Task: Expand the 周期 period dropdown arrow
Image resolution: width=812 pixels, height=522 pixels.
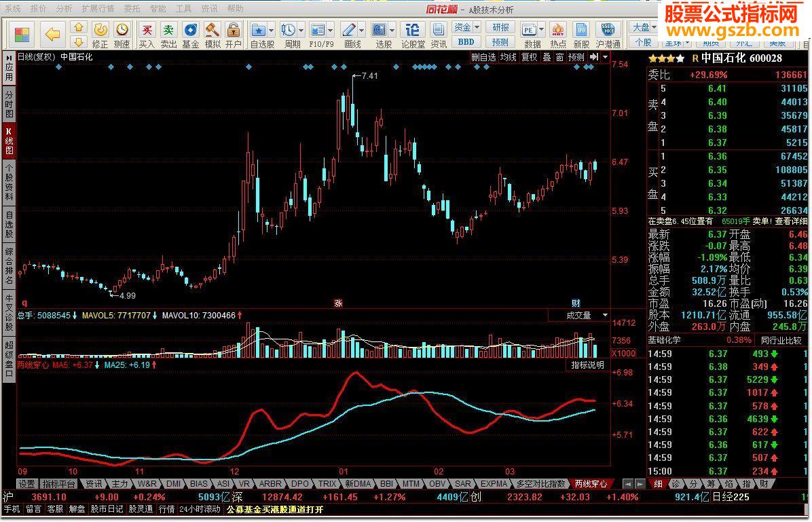Action: (x=301, y=31)
